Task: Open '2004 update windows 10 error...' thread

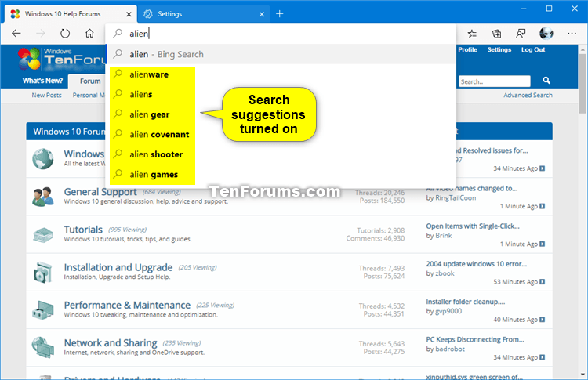Action: coord(476,264)
